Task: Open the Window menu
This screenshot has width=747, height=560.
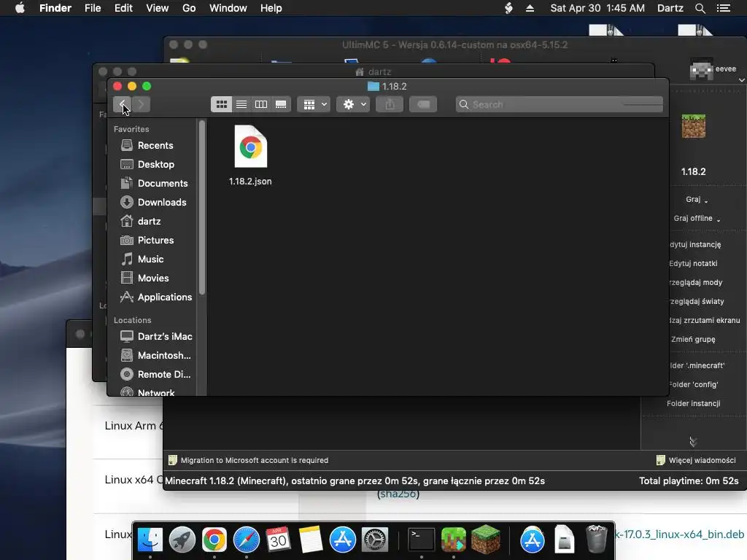Action: click(x=228, y=8)
